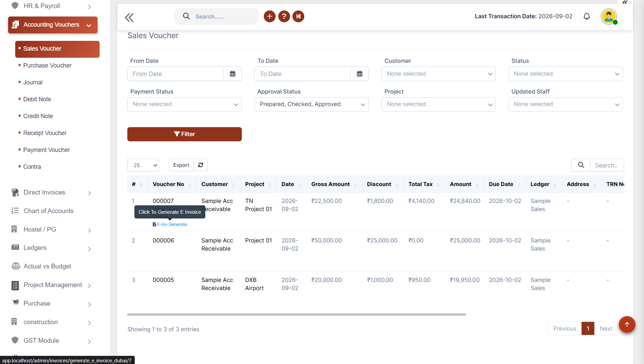The image size is (644, 364).
Task: Open the To Date calendar picker
Action: (x=360, y=74)
